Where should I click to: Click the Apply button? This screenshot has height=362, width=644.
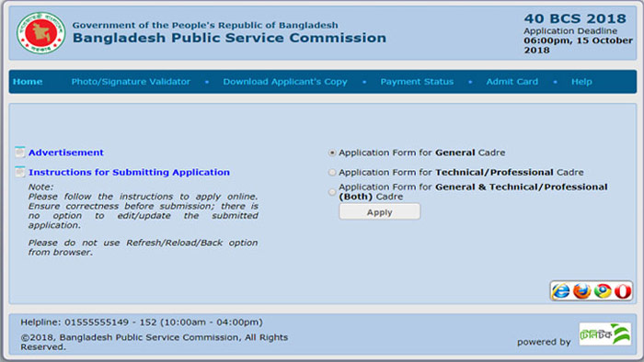pos(379,212)
